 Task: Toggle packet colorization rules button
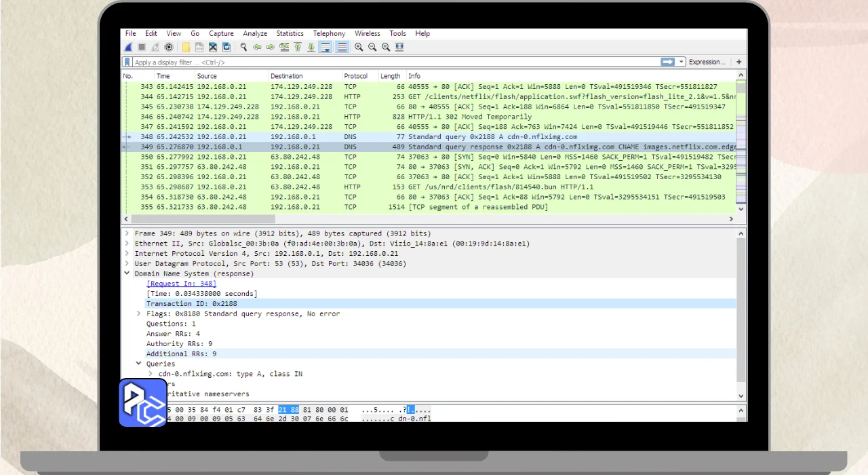[x=342, y=47]
